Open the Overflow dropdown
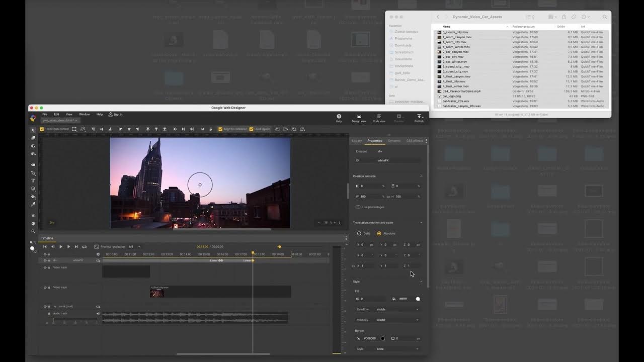This screenshot has width=644, height=362. tap(397, 309)
